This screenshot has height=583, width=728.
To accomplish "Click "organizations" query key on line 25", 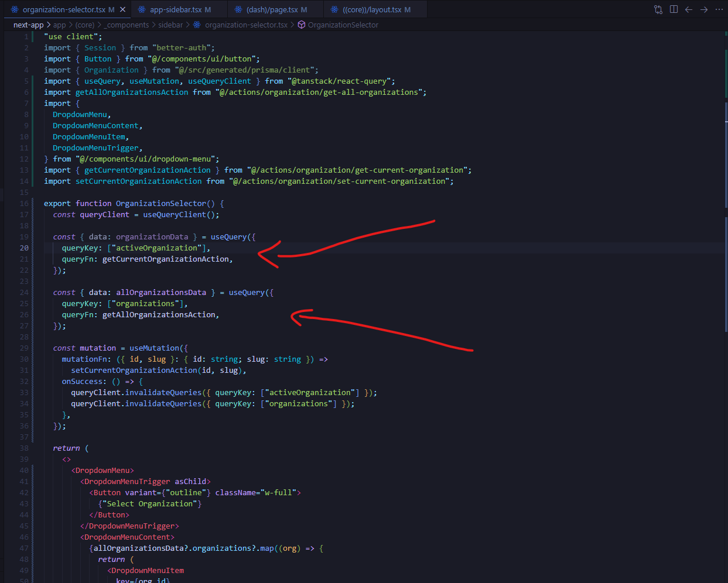I will (145, 303).
